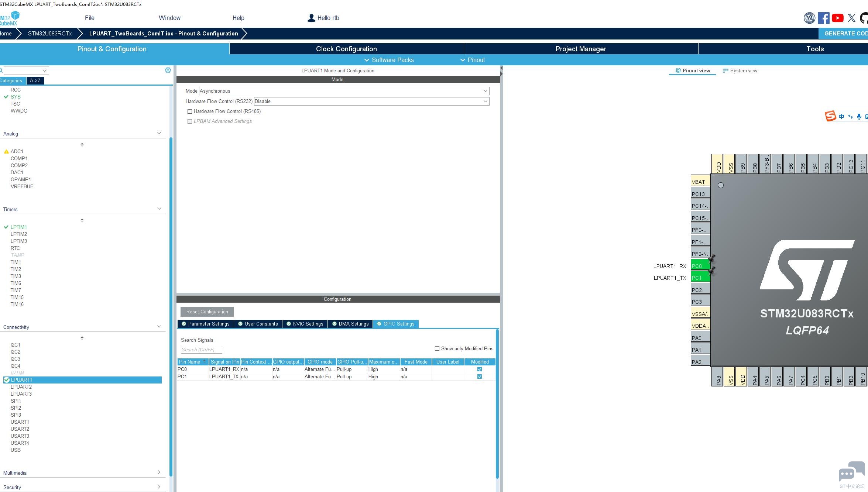Open the Window menu

169,18
